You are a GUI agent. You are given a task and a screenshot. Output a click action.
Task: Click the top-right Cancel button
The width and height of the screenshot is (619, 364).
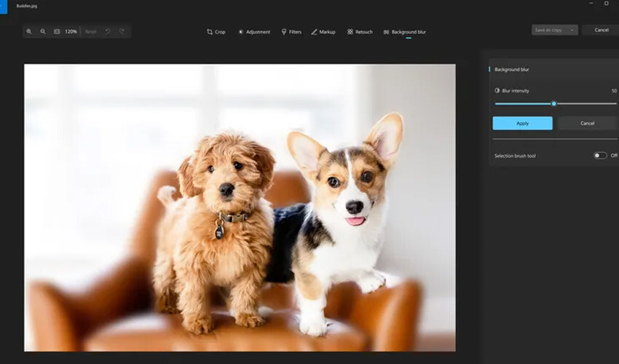point(601,30)
